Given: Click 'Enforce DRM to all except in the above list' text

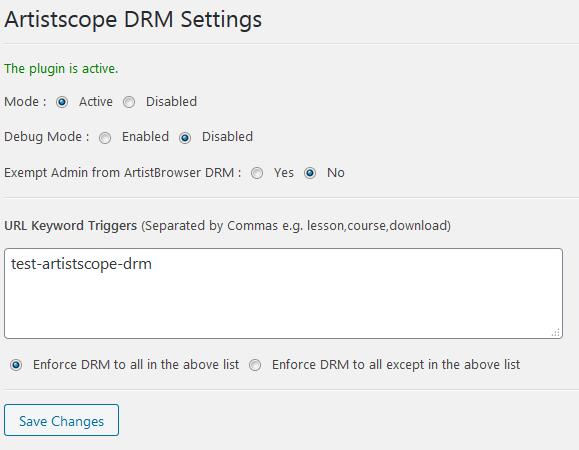Looking at the screenshot, I should click(x=396, y=365).
